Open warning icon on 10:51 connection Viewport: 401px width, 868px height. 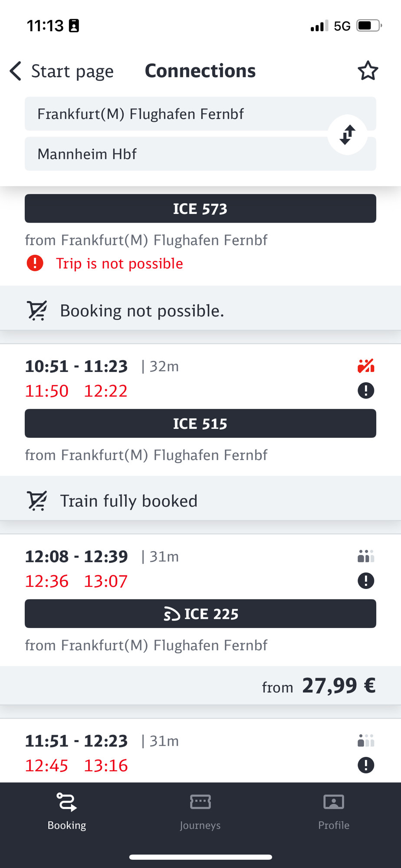[x=366, y=391]
